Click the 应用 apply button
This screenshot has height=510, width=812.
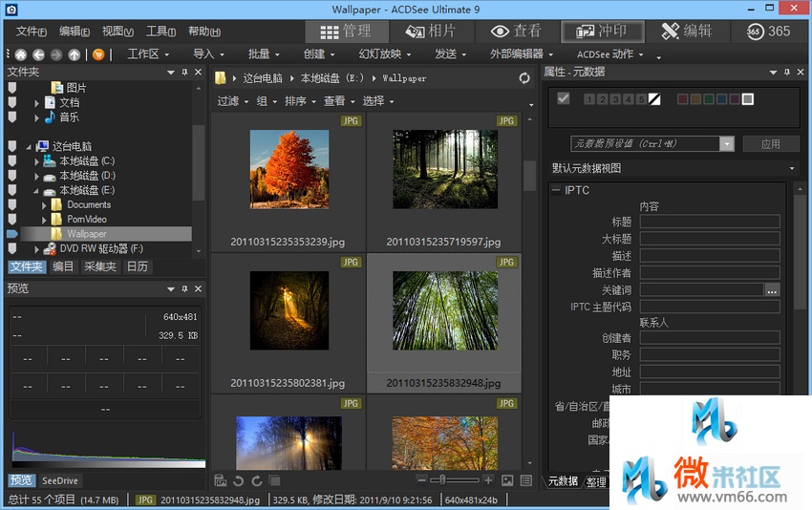click(771, 144)
